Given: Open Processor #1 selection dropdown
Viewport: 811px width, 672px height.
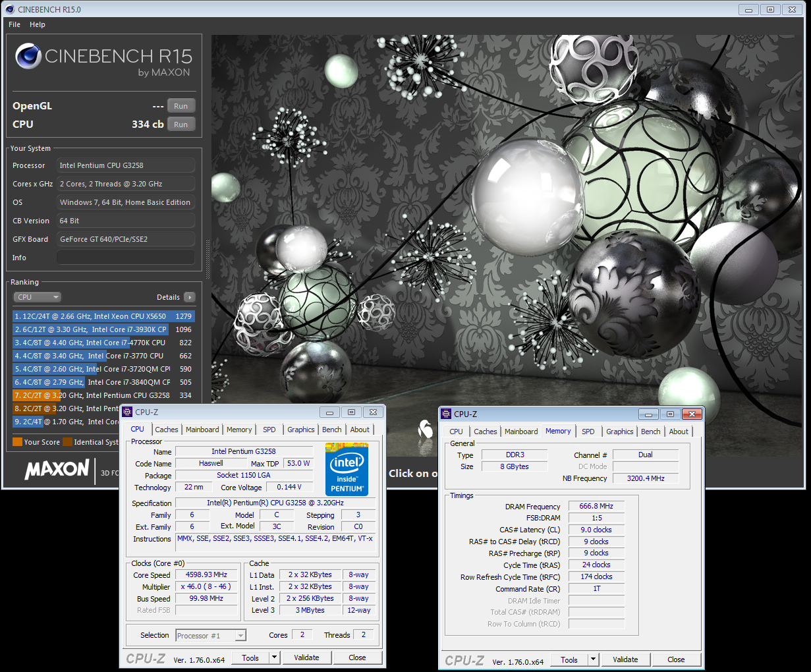Looking at the screenshot, I should pyautogui.click(x=211, y=636).
